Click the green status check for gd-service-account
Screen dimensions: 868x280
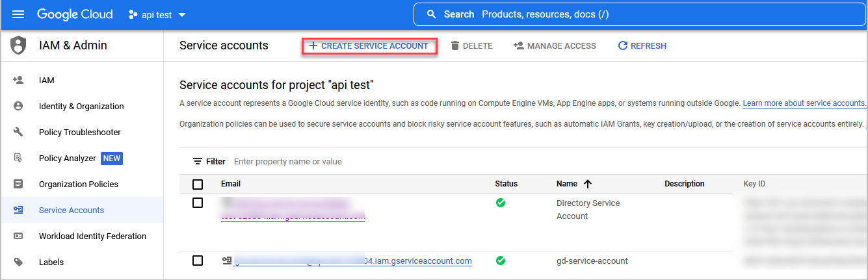[501, 261]
